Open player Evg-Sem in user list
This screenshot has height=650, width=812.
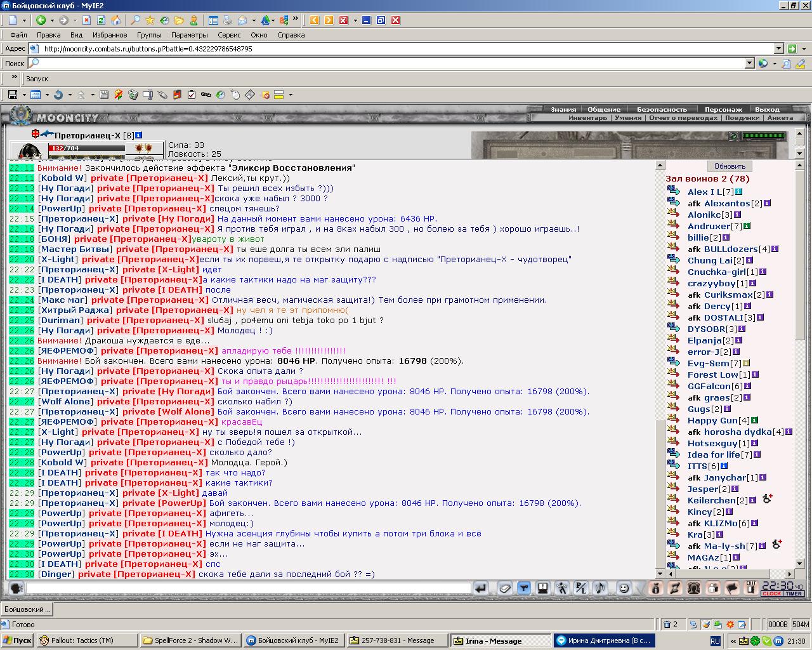(709, 363)
